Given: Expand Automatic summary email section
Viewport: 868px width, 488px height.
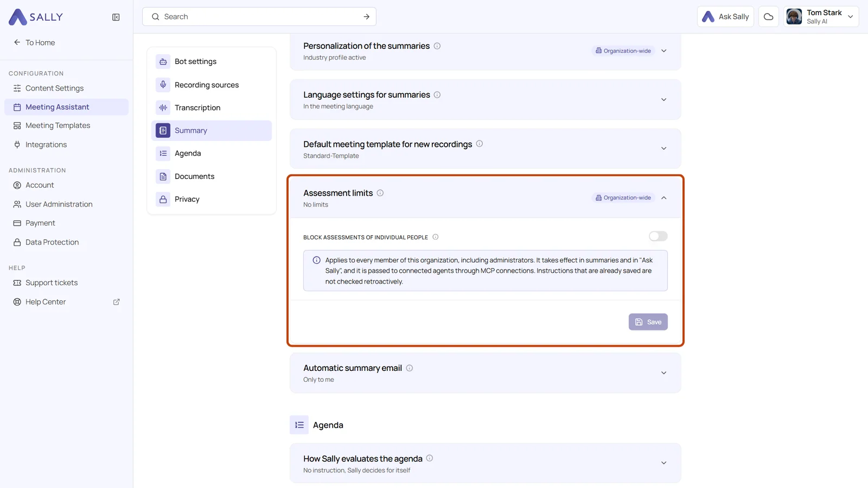Looking at the screenshot, I should (663, 373).
